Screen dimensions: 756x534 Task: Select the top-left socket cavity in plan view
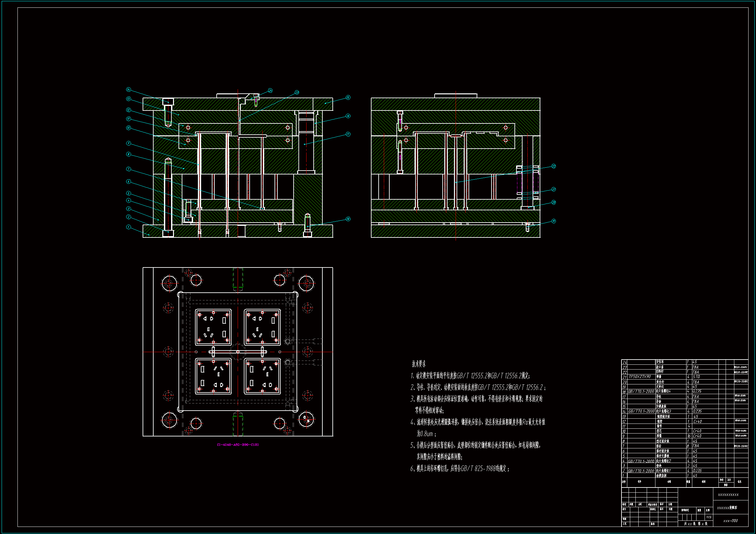pyautogui.click(x=213, y=327)
